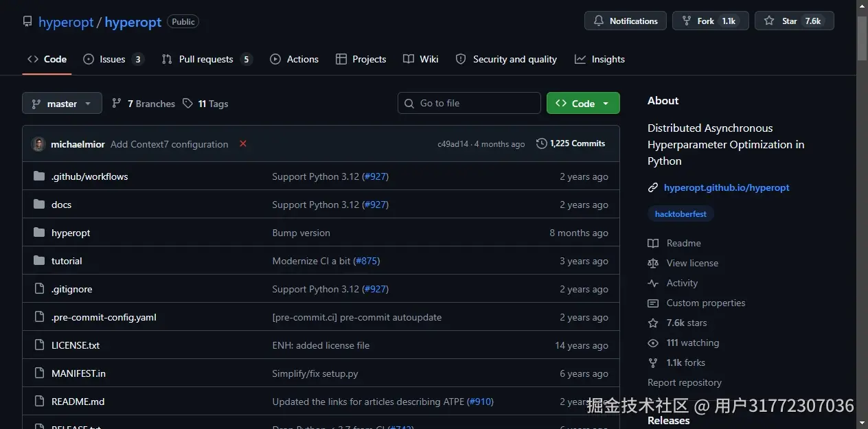
Task: Click the View license scale icon
Action: coord(653,263)
